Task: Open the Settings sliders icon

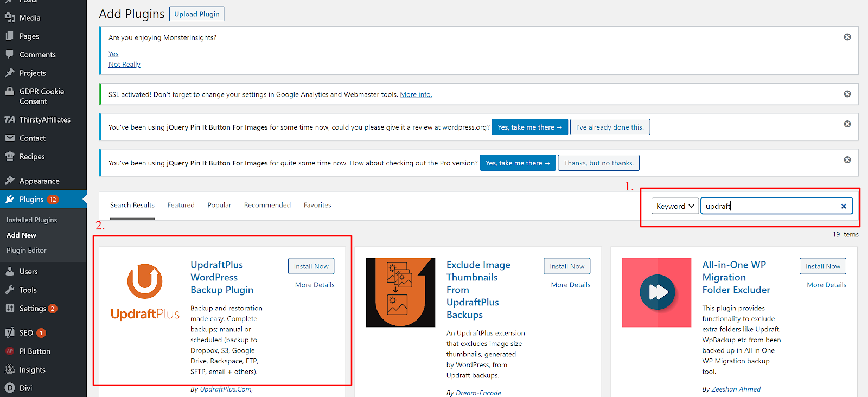Action: point(10,309)
